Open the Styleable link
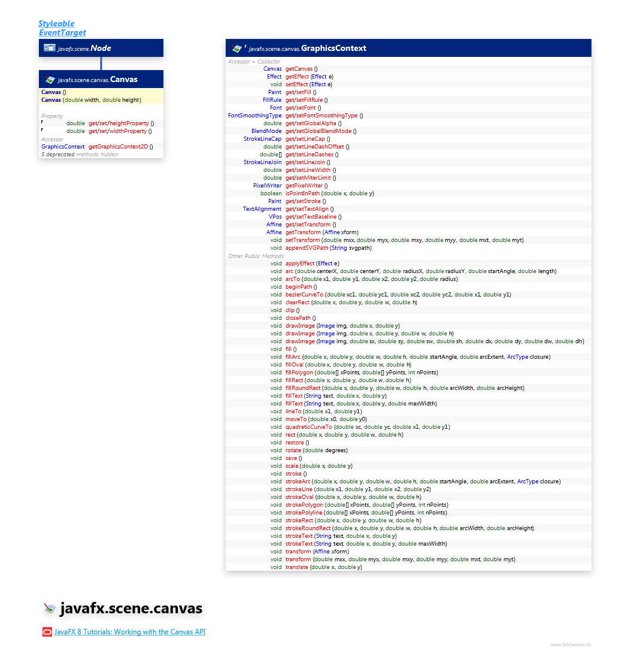 point(56,23)
